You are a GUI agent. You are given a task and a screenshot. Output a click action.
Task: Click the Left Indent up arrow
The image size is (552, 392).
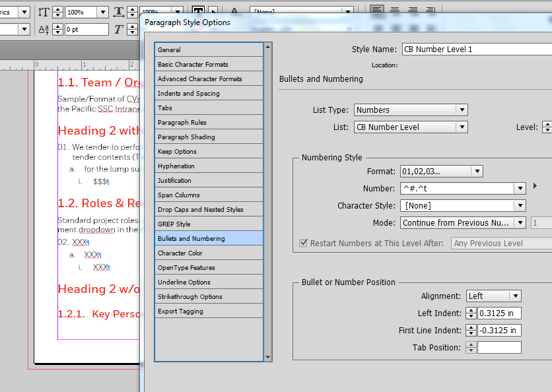tap(470, 310)
